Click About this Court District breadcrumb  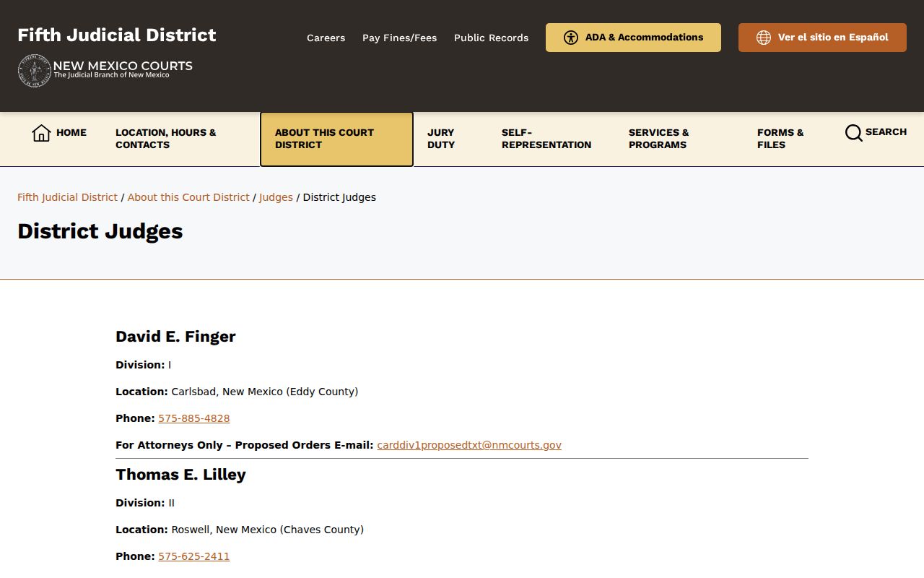[x=188, y=197]
